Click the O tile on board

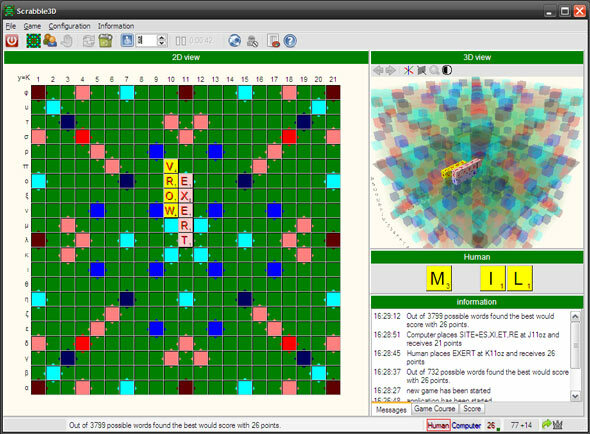pyautogui.click(x=171, y=196)
